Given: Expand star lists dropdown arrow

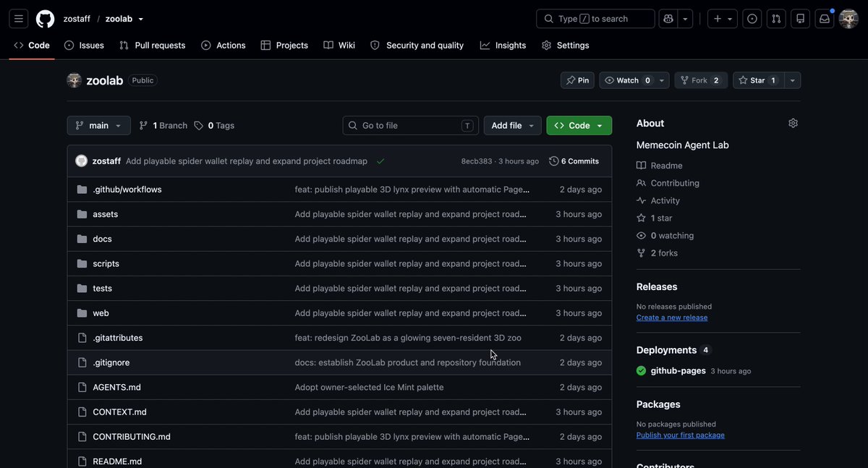Looking at the screenshot, I should click(792, 80).
